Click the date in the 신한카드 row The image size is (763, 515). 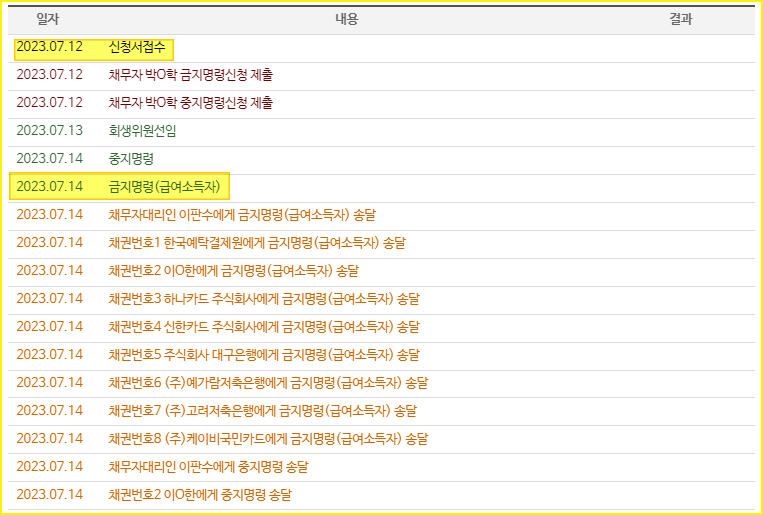click(x=50, y=327)
